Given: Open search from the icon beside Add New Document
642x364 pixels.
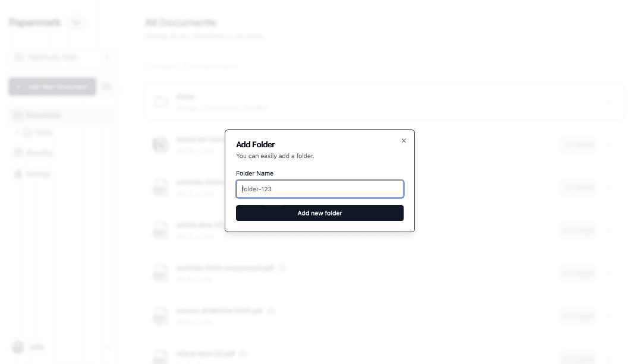Looking at the screenshot, I should [x=107, y=86].
